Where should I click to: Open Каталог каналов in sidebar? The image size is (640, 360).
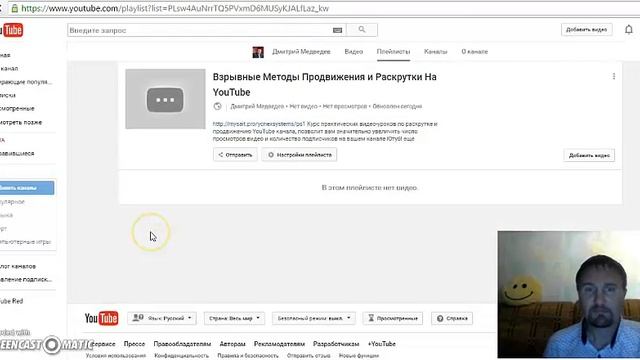(x=18, y=266)
